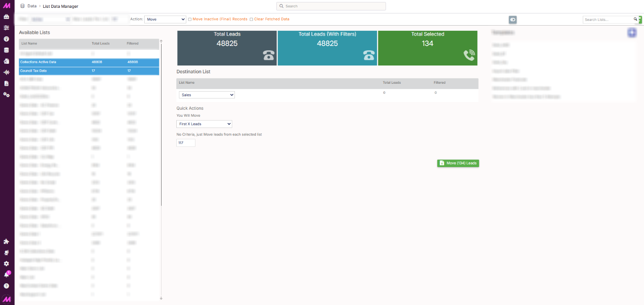Click the Total Leads 48825 card
644x305 pixels.
227,48
